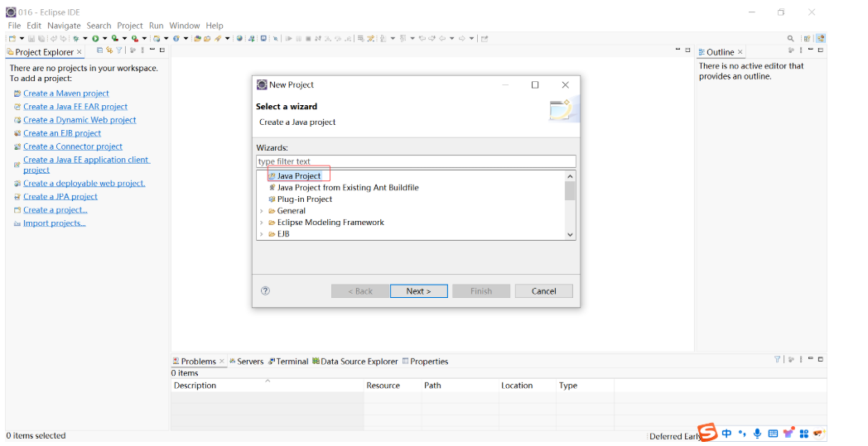Open the Outline view menu
This screenshot has height=446, width=868.
(801, 50)
